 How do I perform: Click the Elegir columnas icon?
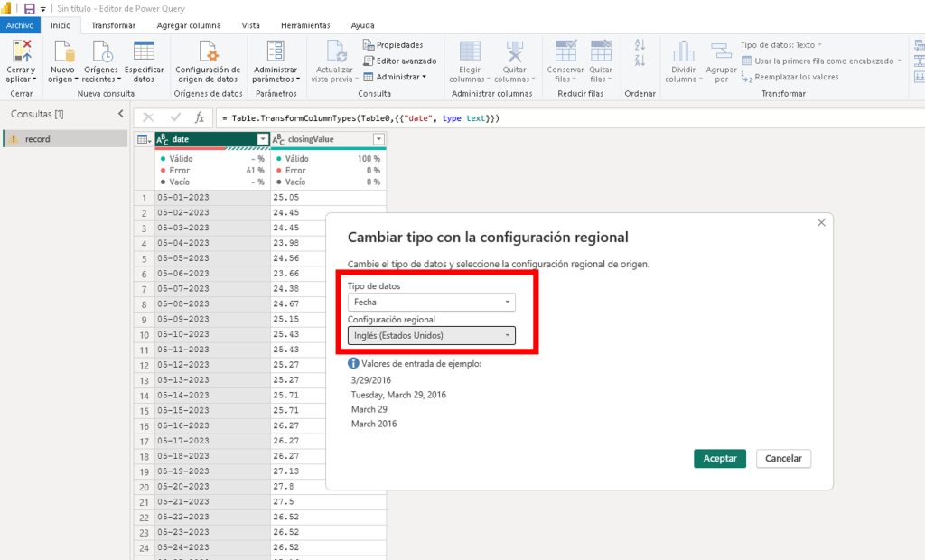point(470,52)
